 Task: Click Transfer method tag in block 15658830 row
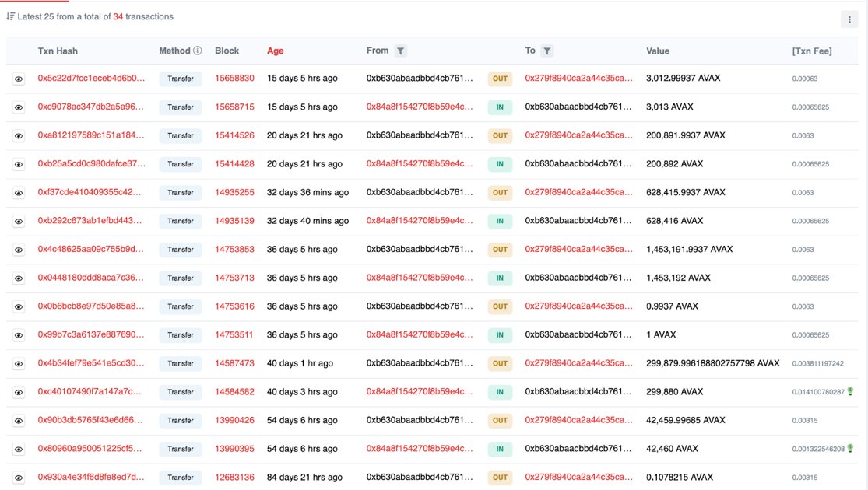coord(181,79)
